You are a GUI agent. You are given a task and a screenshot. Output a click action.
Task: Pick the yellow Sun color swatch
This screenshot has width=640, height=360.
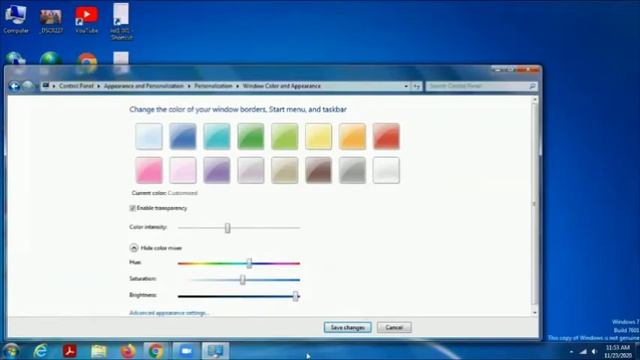pos(318,136)
